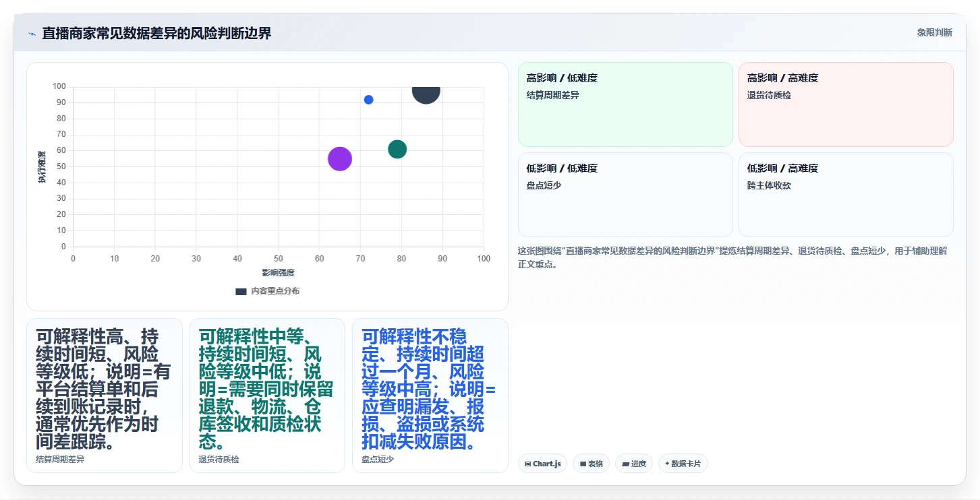Select the purple bubble in chart
The image size is (980, 500).
pos(340,159)
